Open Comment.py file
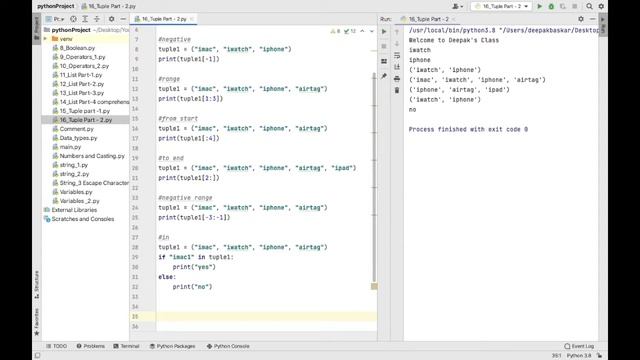Screen dimensions: 640x360 coord(76,129)
